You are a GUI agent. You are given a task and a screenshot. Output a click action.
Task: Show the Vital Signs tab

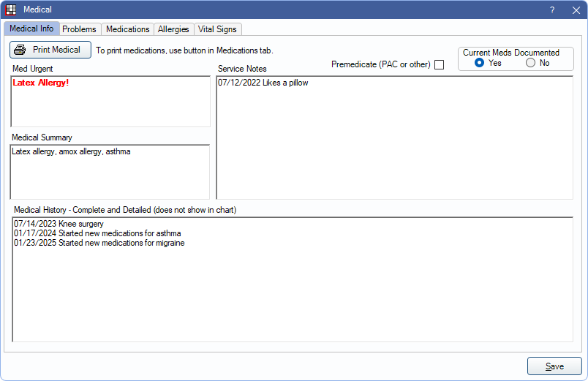point(218,29)
